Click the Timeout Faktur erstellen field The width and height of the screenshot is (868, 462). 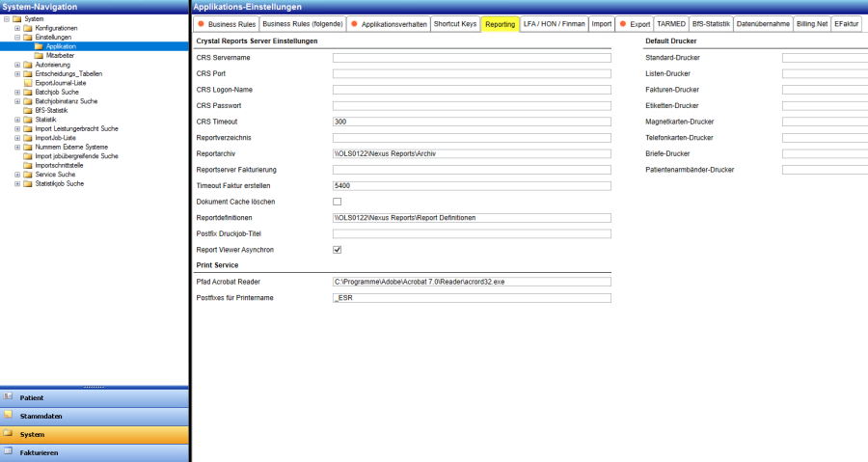(x=472, y=186)
